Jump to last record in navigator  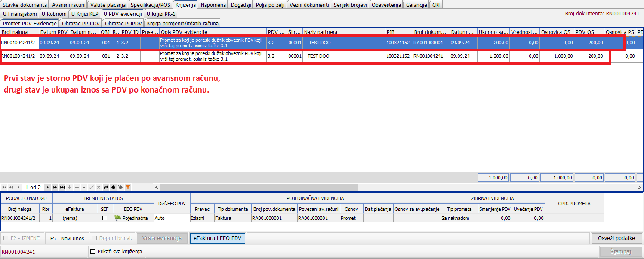coord(62,188)
